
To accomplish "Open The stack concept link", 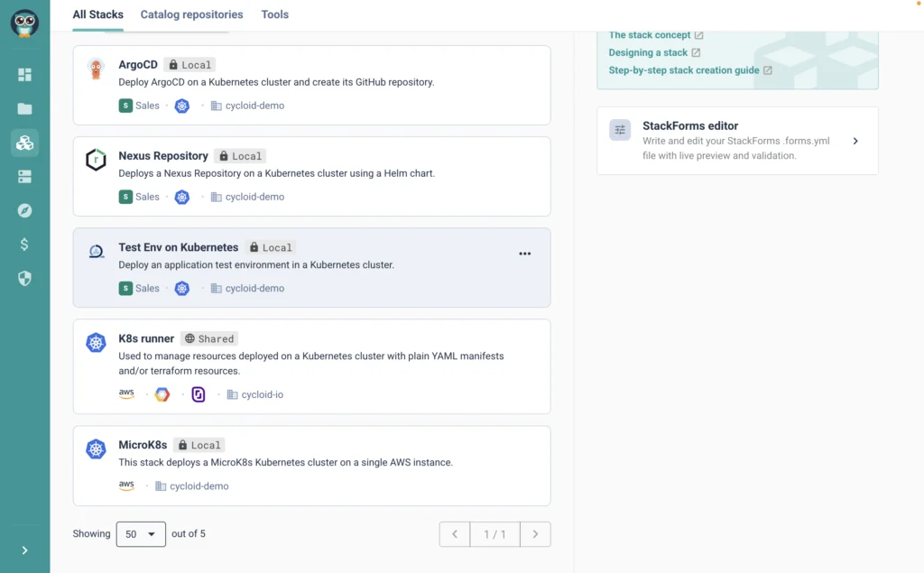I will 656,35.
